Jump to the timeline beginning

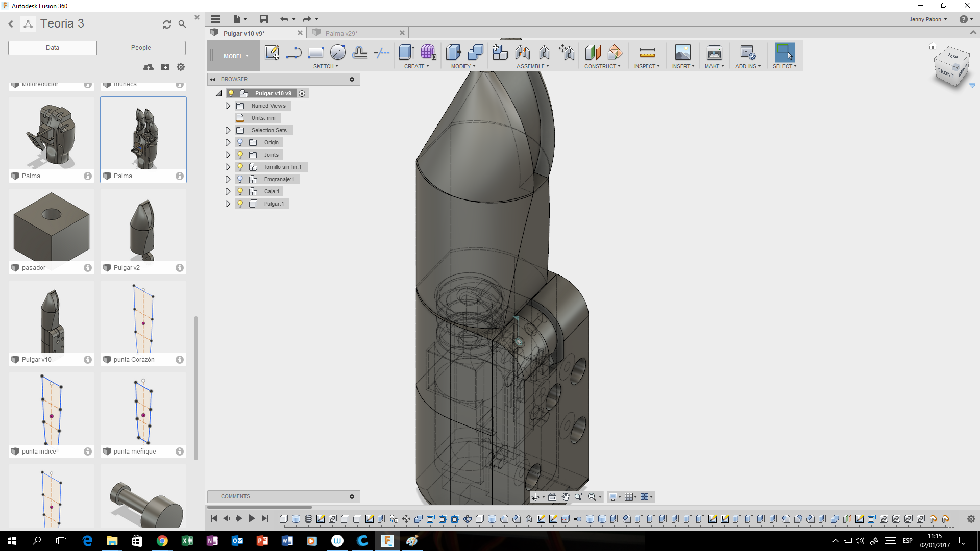tap(214, 518)
